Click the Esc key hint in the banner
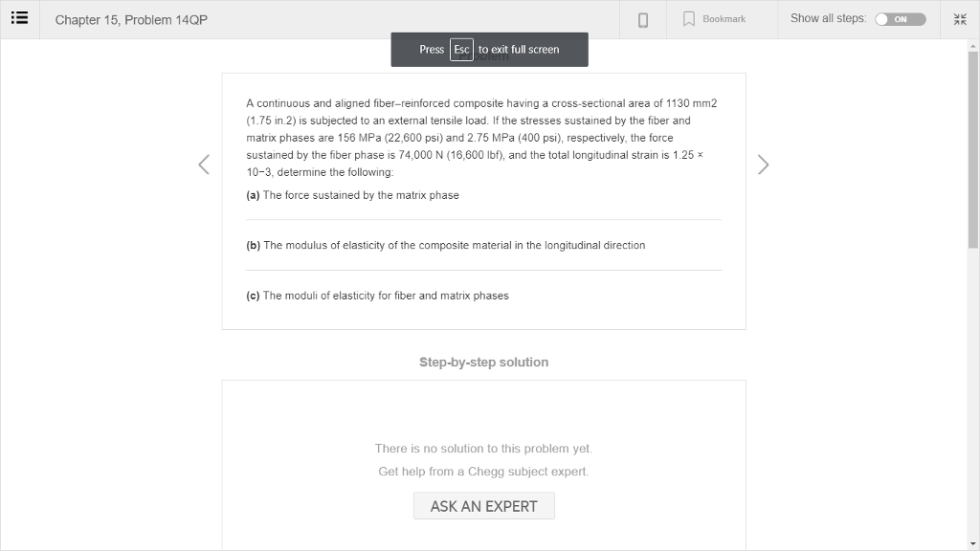 [462, 49]
